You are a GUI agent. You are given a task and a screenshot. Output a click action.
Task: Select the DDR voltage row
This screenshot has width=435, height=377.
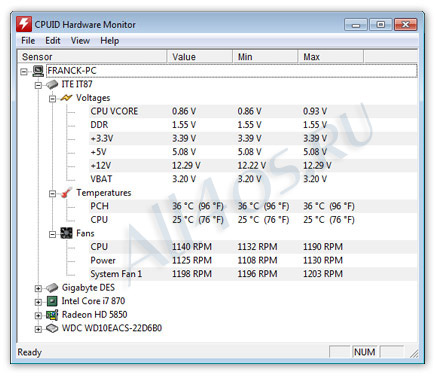click(x=253, y=125)
